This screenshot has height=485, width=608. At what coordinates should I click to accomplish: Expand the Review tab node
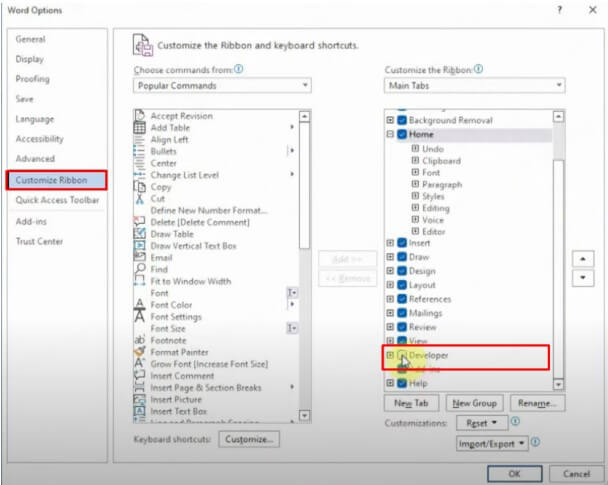pyautogui.click(x=390, y=327)
